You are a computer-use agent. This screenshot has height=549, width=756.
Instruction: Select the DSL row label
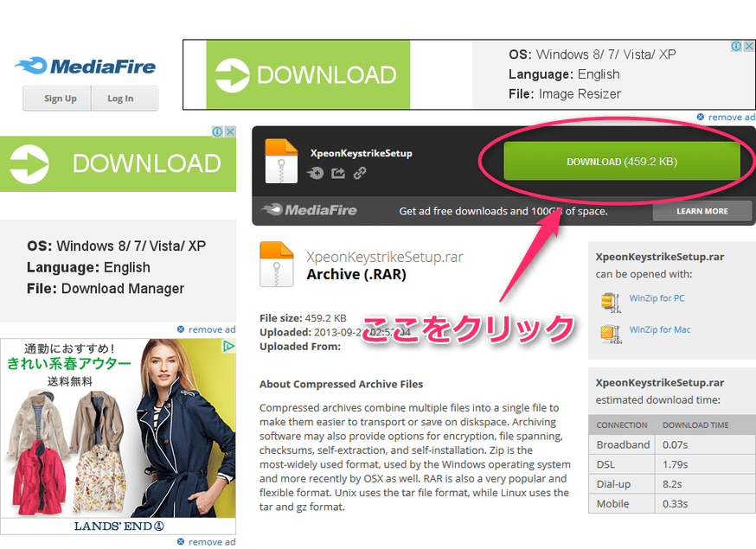pyautogui.click(x=605, y=464)
